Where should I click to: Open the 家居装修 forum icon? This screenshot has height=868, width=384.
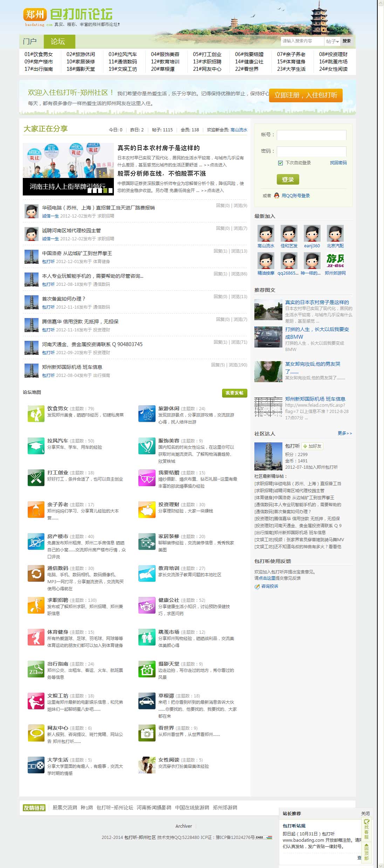pos(147,542)
